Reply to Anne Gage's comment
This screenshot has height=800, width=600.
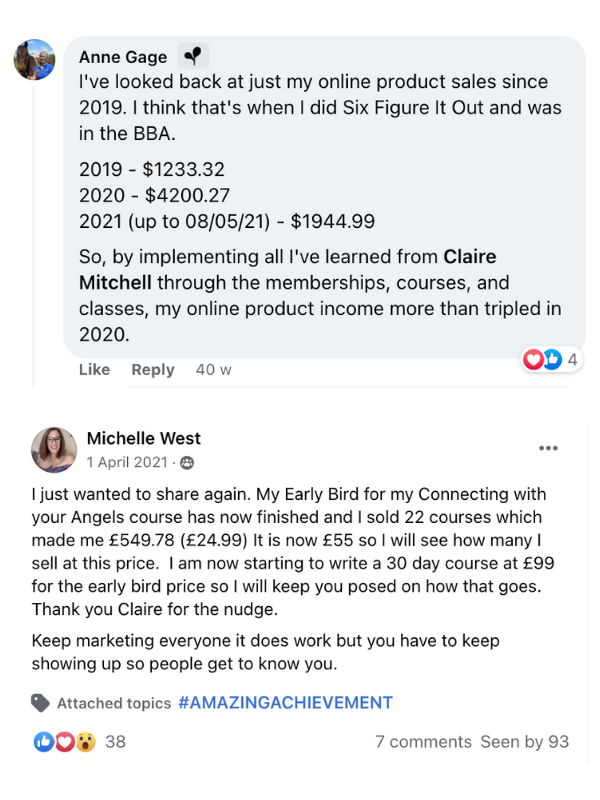tap(153, 370)
